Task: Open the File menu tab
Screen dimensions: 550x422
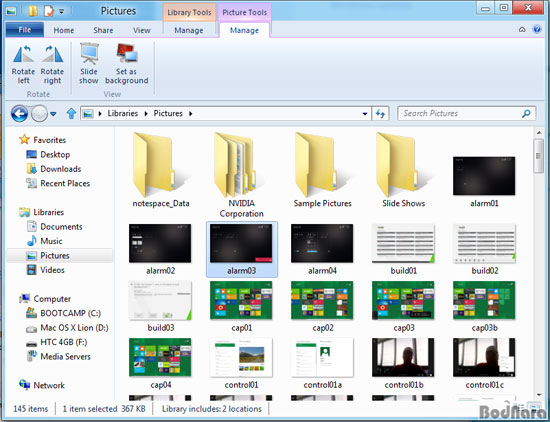Action: point(25,30)
